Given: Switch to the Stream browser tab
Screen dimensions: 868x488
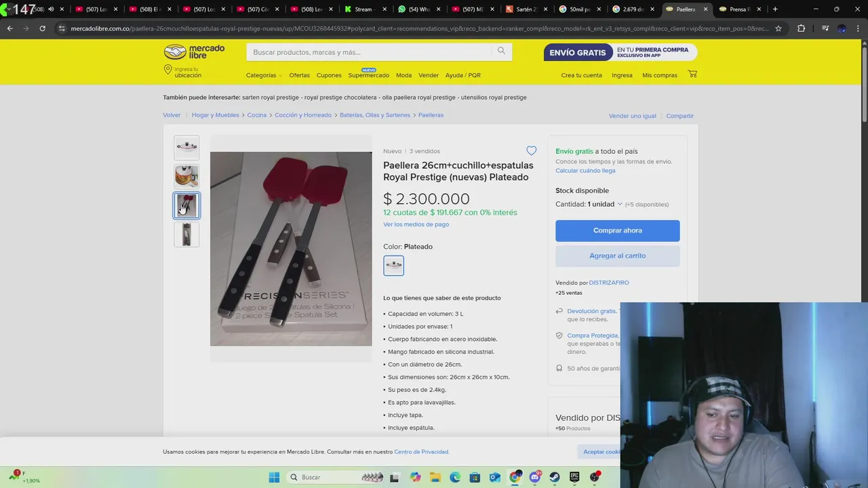Looking at the screenshot, I should click(363, 9).
